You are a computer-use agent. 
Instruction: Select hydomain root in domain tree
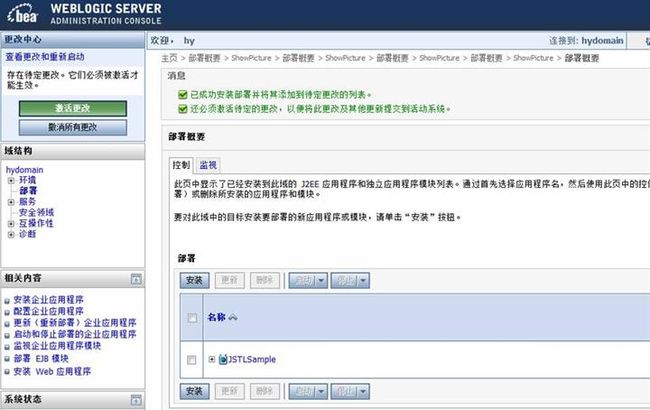24,170
